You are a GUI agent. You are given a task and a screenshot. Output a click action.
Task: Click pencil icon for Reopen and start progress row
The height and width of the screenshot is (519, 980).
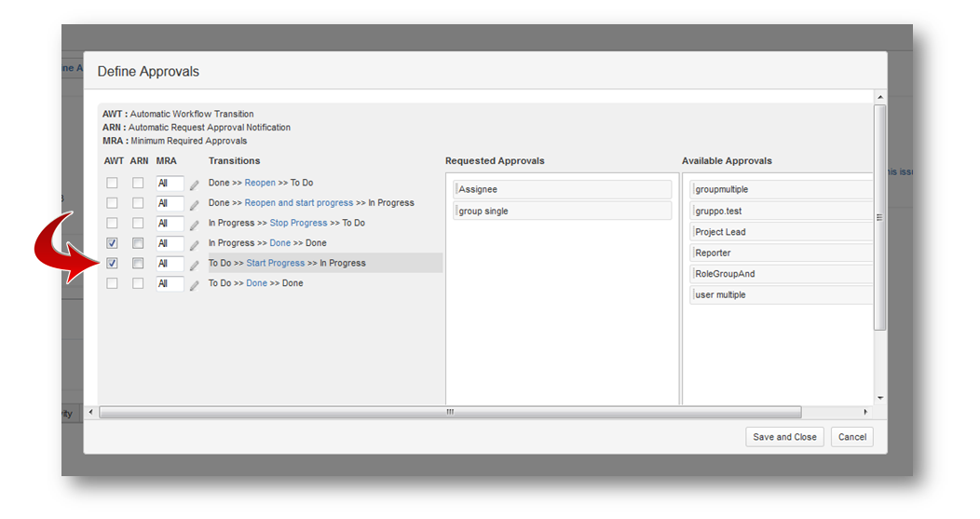(195, 205)
